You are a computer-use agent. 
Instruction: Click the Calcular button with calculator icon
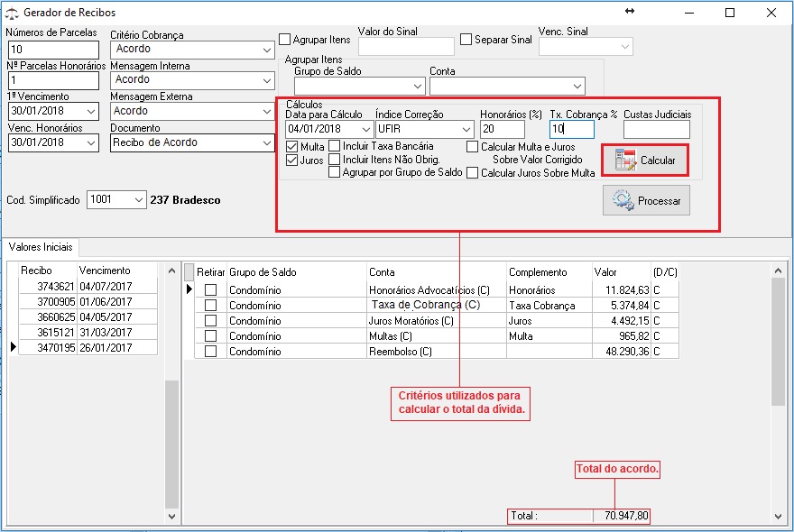pyautogui.click(x=645, y=160)
